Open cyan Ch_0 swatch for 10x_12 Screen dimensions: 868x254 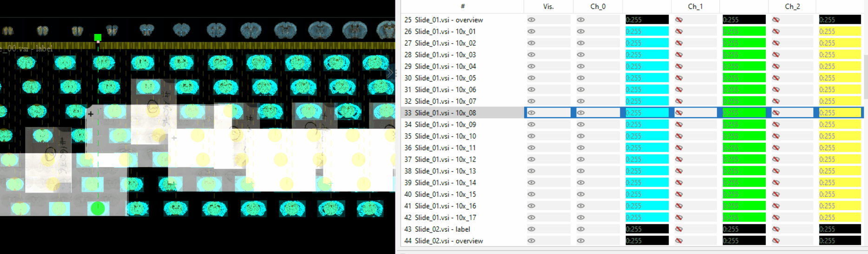tap(647, 159)
